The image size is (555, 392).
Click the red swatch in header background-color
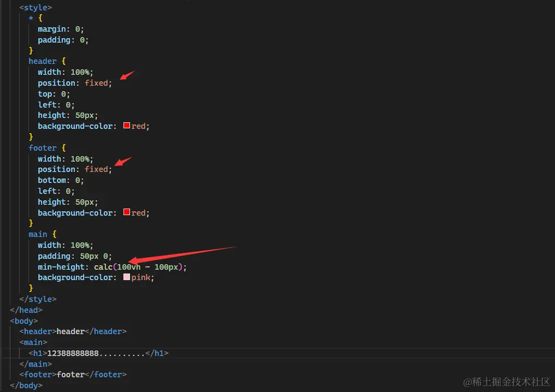[x=127, y=126]
